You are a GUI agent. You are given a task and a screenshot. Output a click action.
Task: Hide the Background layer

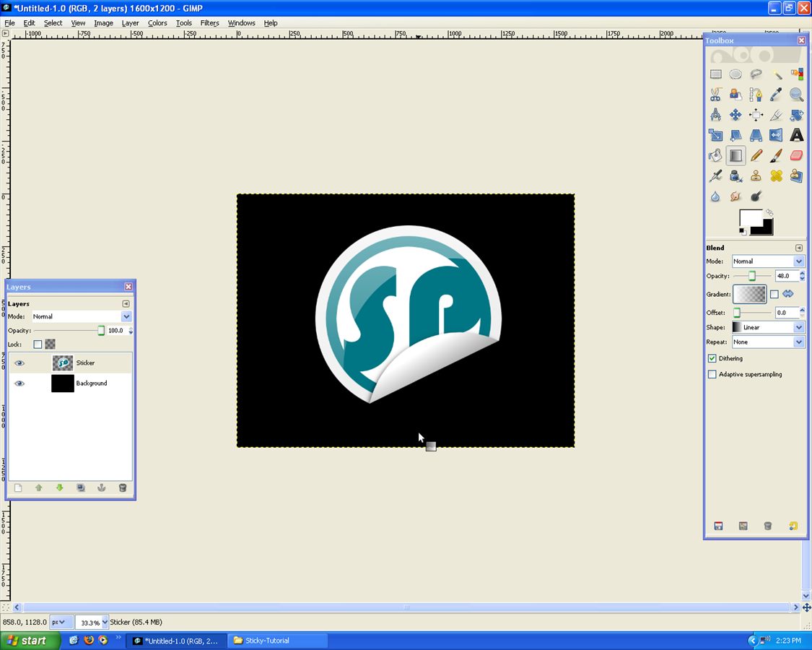[x=19, y=383]
